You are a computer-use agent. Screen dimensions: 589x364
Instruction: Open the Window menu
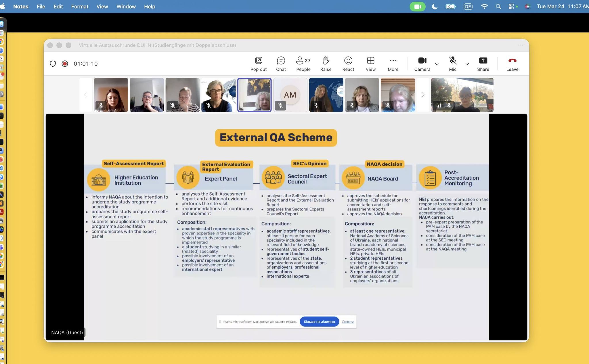pyautogui.click(x=126, y=6)
